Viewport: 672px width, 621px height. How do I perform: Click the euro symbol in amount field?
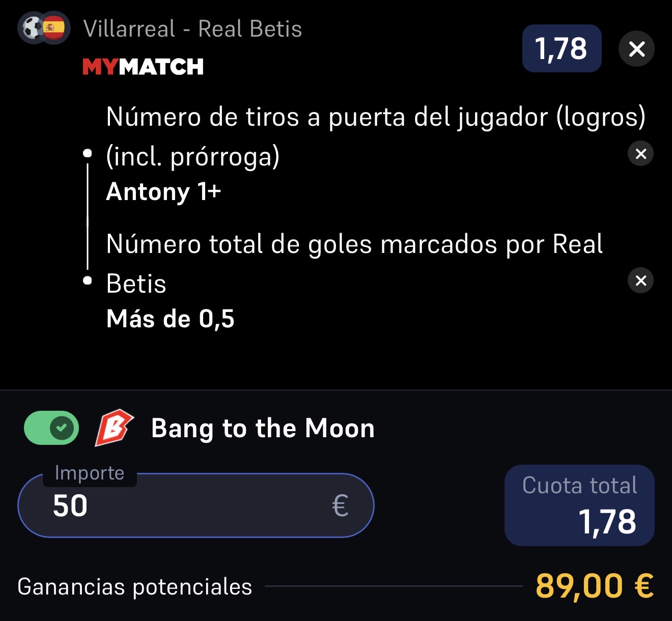click(340, 506)
